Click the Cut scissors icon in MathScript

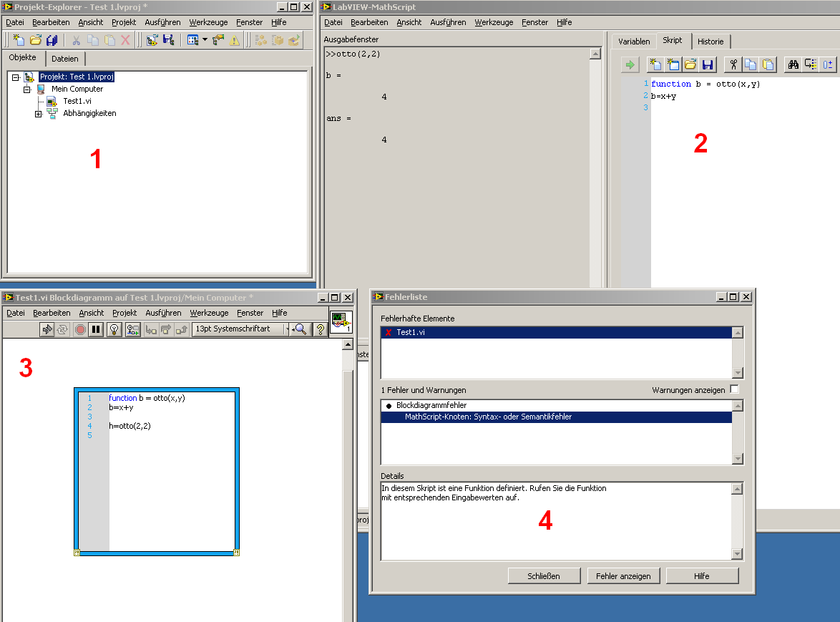pos(733,65)
